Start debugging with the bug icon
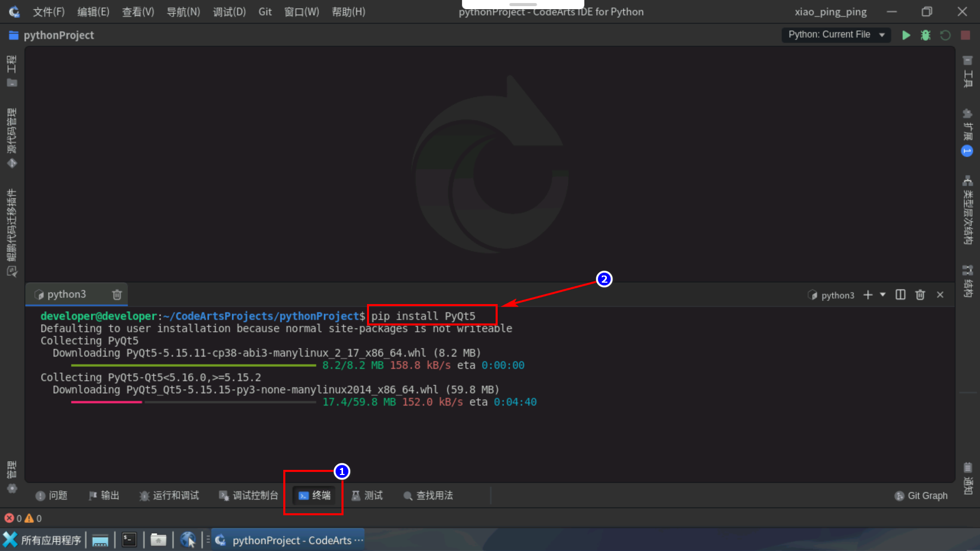This screenshot has height=551, width=980. 926,35
